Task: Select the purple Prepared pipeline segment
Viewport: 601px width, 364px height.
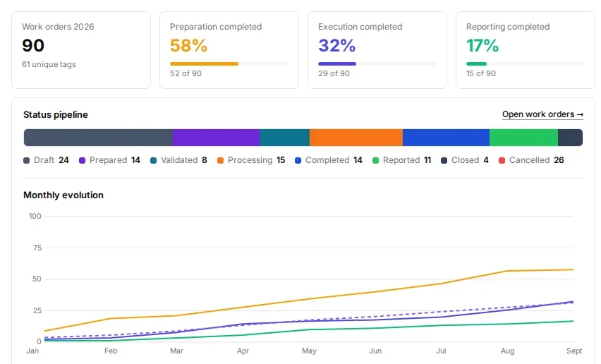Action: tap(216, 138)
